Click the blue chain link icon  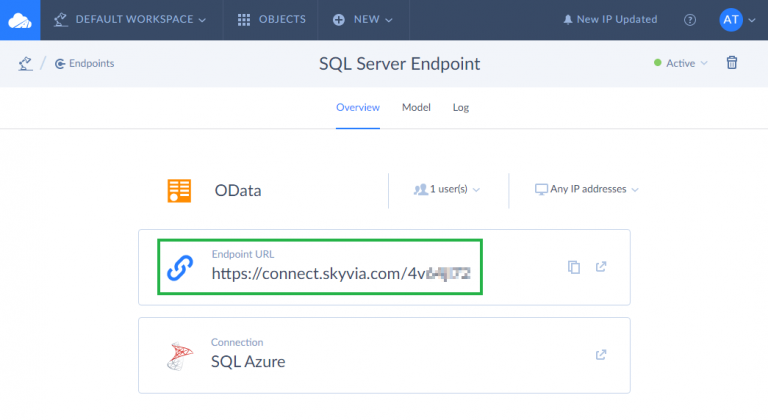(180, 267)
